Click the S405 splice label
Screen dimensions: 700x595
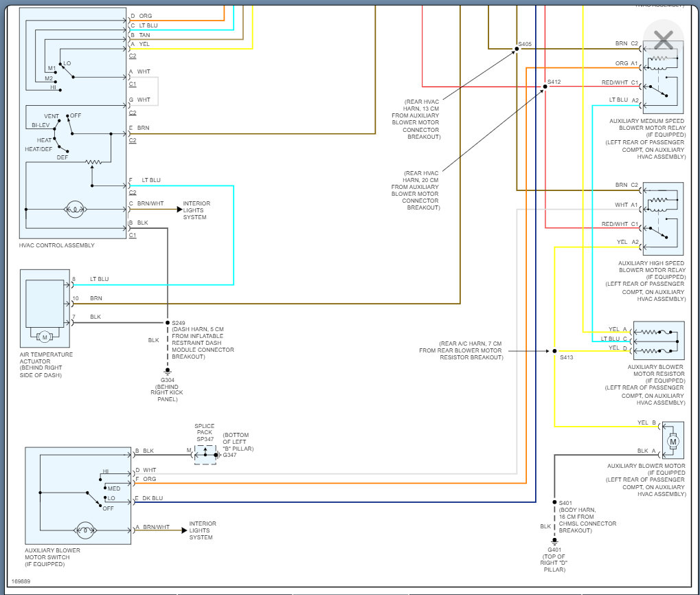[x=525, y=44]
